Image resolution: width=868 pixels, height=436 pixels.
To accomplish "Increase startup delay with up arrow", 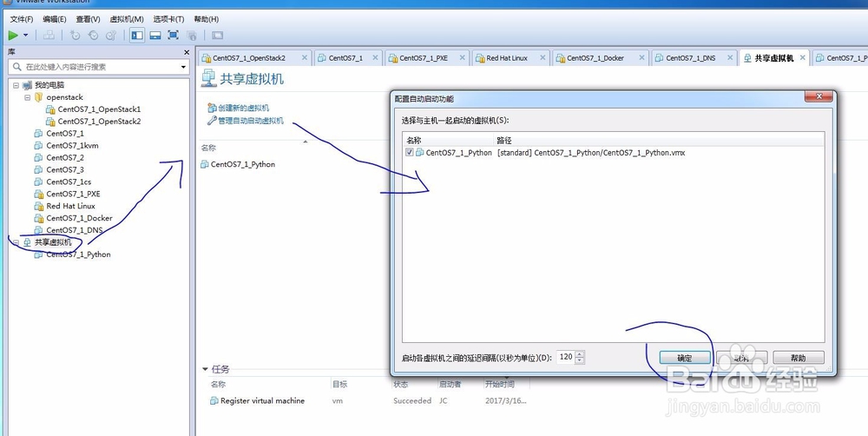I will (580, 354).
